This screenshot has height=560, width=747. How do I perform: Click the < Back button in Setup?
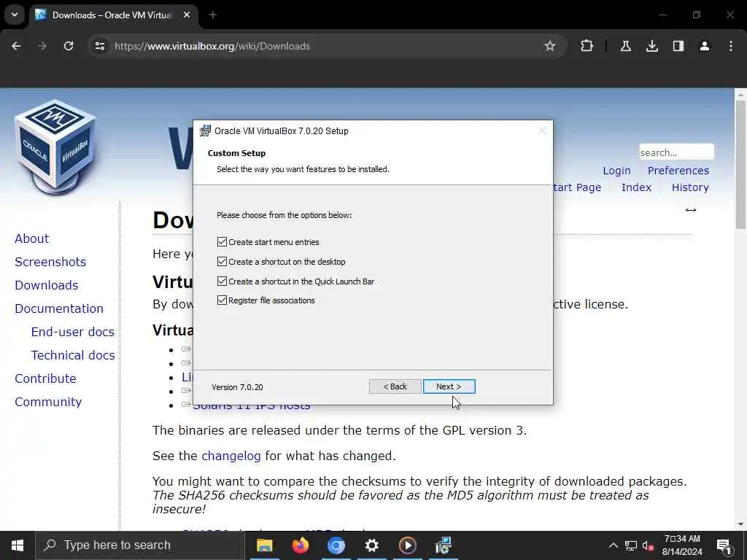pyautogui.click(x=395, y=386)
